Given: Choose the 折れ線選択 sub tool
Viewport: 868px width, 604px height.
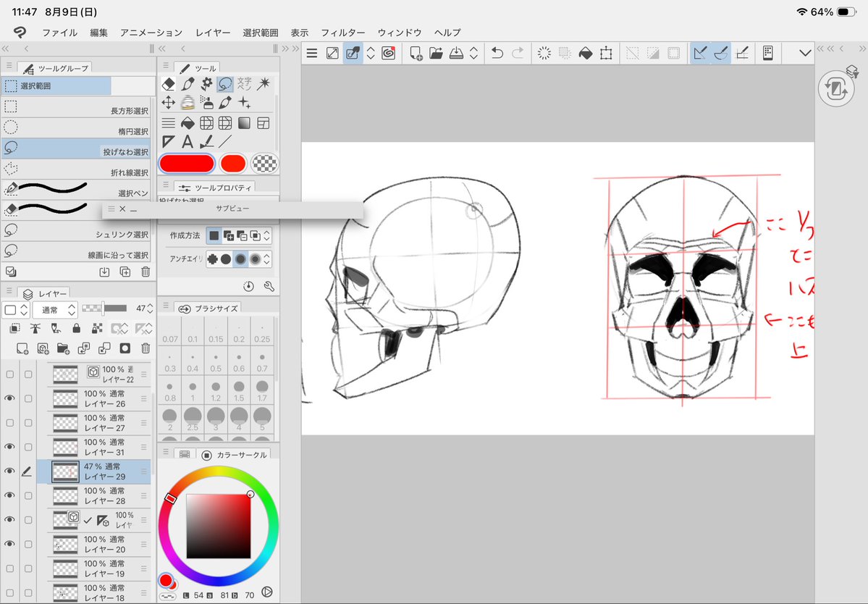Looking at the screenshot, I should pyautogui.click(x=76, y=169).
